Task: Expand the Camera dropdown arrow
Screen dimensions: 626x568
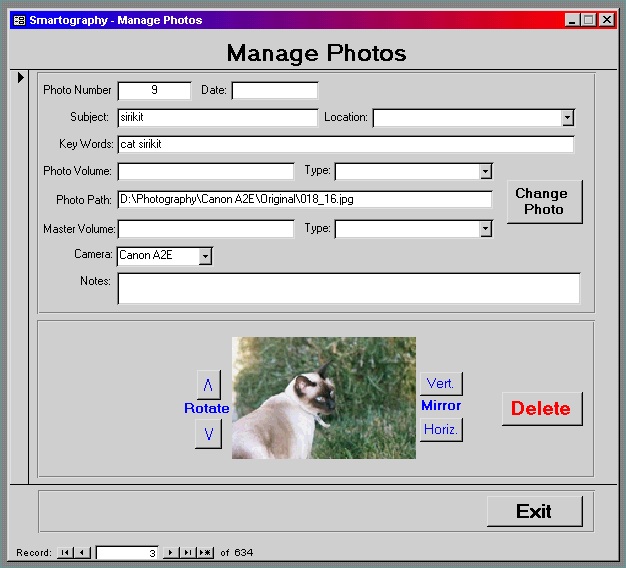Action: pyautogui.click(x=205, y=256)
